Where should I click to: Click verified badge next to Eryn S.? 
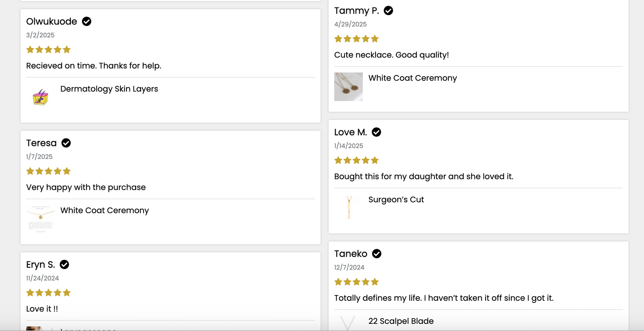[x=65, y=265]
